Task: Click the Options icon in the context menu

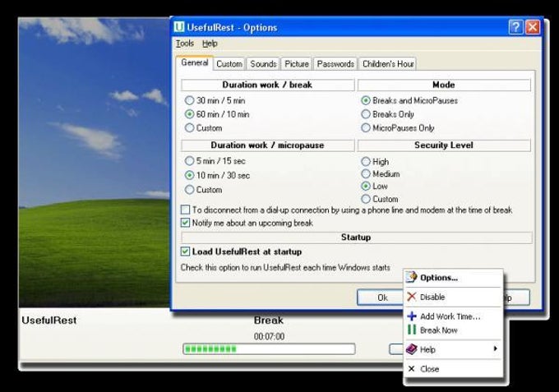Action: 412,277
